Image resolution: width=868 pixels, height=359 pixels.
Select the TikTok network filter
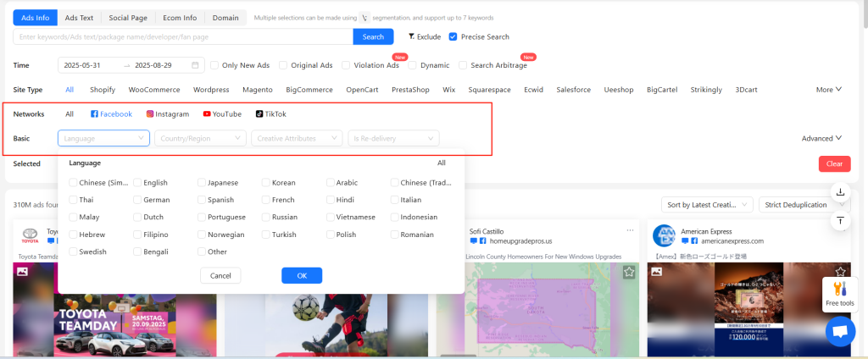(x=270, y=114)
